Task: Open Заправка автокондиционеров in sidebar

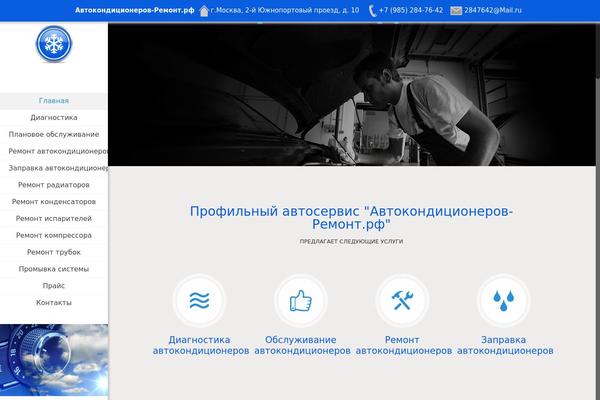Action: tap(54, 168)
